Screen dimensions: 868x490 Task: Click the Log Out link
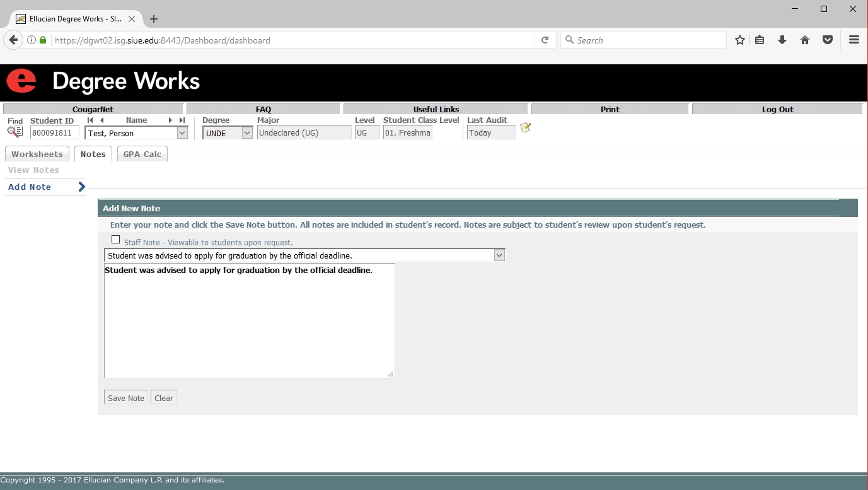pos(777,109)
